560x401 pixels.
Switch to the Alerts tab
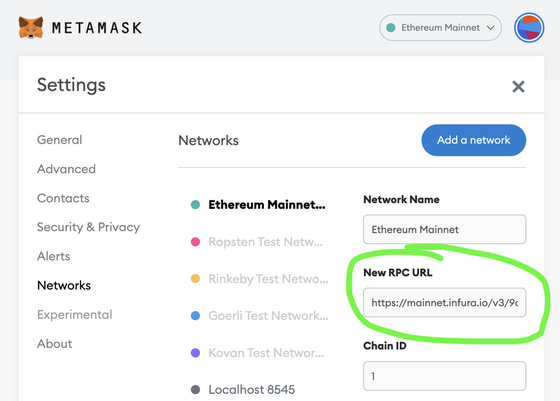(54, 256)
